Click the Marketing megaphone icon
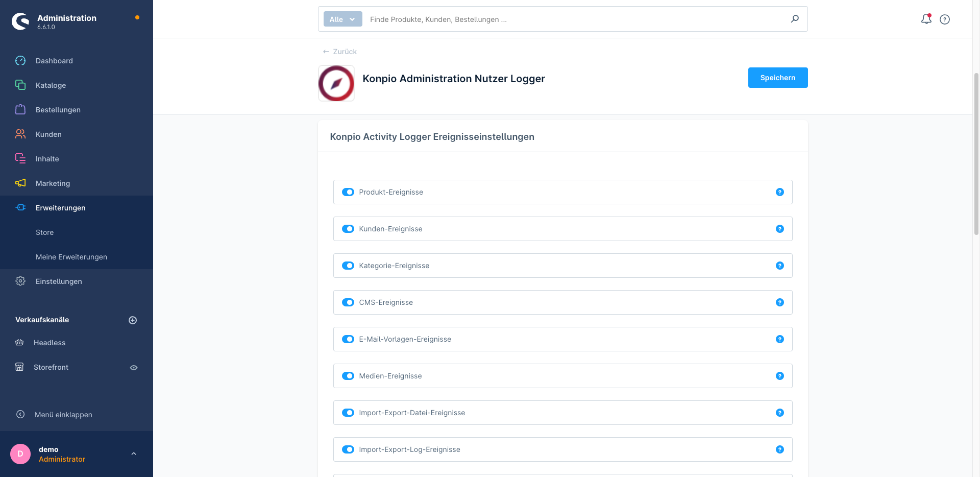The width and height of the screenshot is (980, 477). pos(20,183)
